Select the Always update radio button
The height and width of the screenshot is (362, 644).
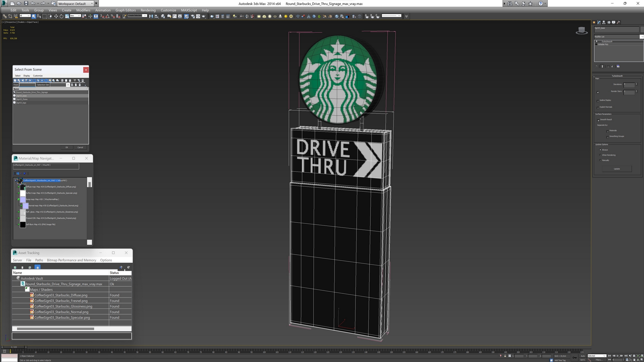coord(600,150)
